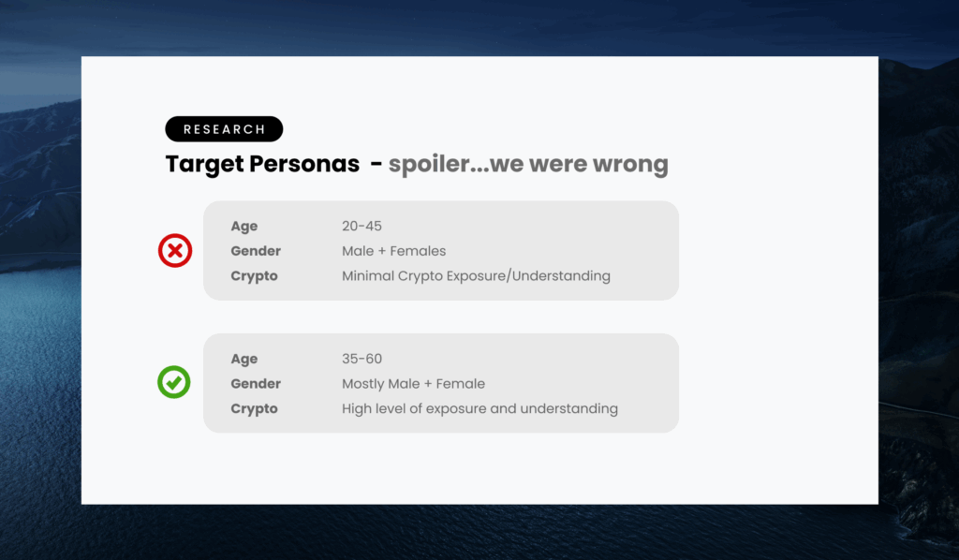Click the Crypto label in the confirmed persona card
Image resolution: width=959 pixels, height=560 pixels.
click(254, 409)
